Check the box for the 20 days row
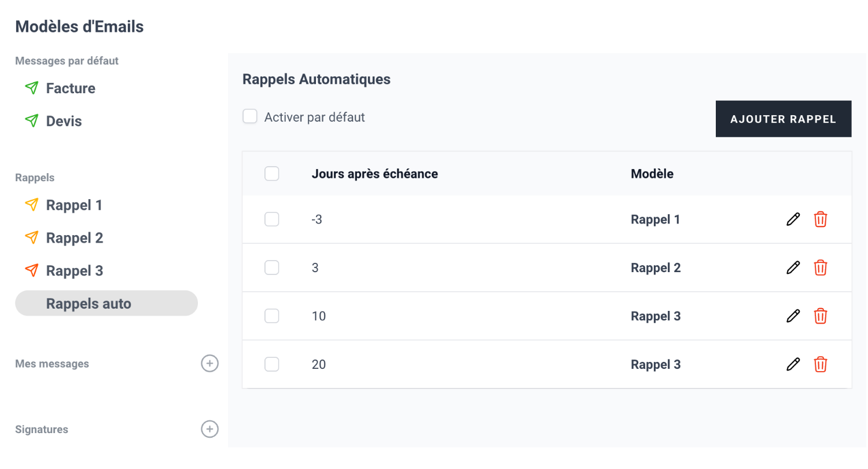Screen dimensions: 868x469 point(272,364)
